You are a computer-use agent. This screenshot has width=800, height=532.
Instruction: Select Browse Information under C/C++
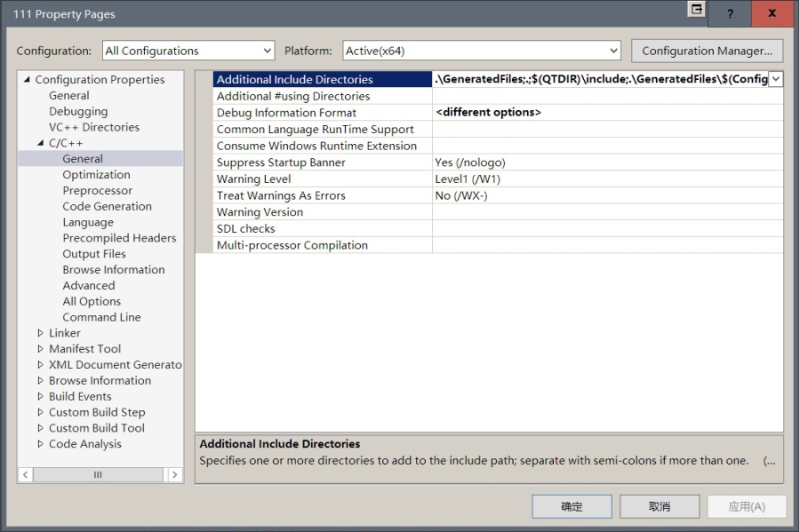pyautogui.click(x=113, y=270)
